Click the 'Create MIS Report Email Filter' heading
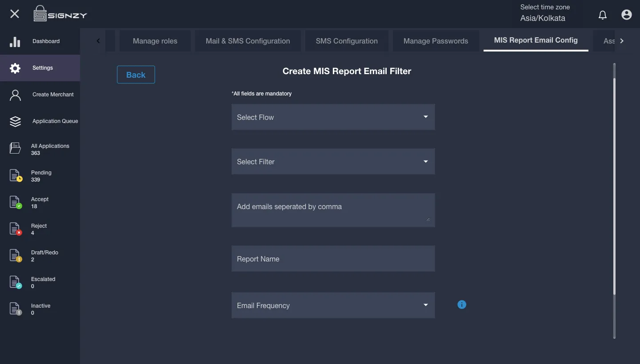This screenshot has height=364, width=640. click(347, 71)
